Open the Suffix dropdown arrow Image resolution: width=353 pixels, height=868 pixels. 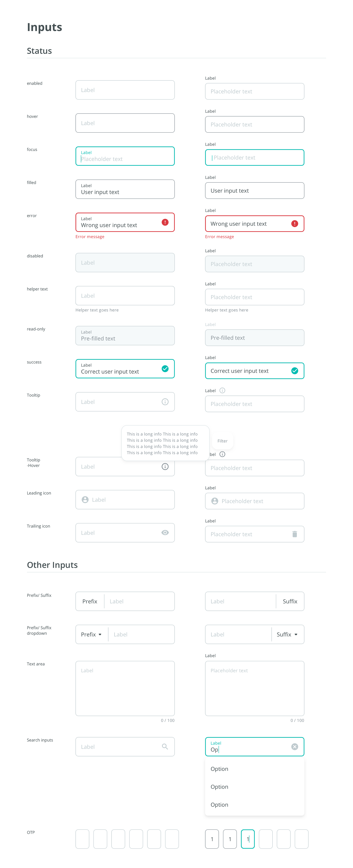[x=296, y=634]
